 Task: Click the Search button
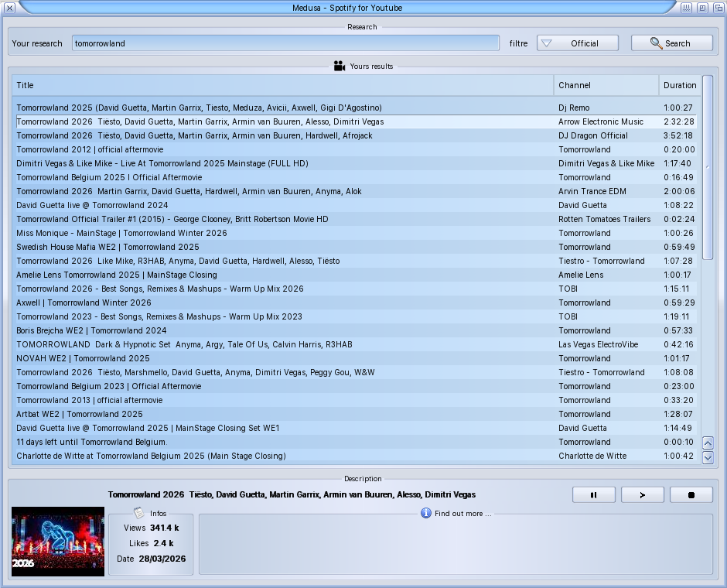pos(671,43)
